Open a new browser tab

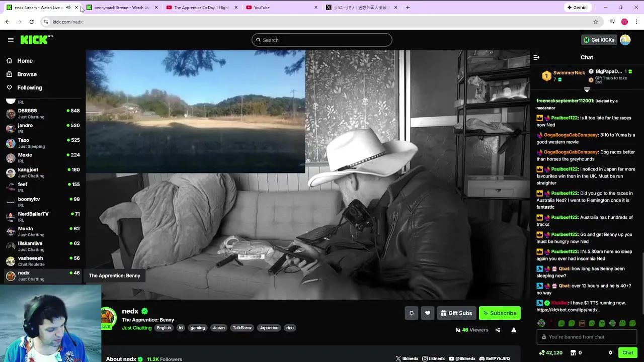pos(408,8)
